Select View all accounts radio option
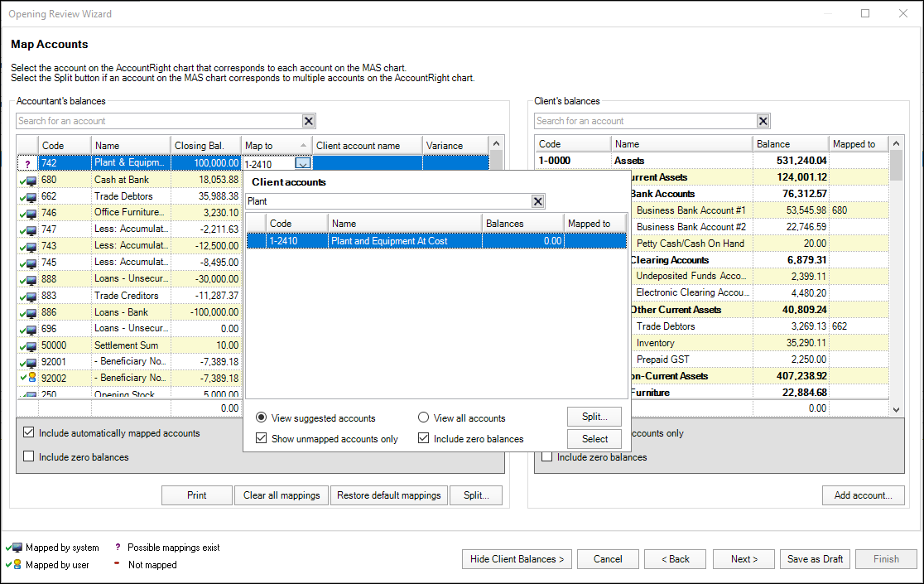The height and width of the screenshot is (584, 924). 424,418
